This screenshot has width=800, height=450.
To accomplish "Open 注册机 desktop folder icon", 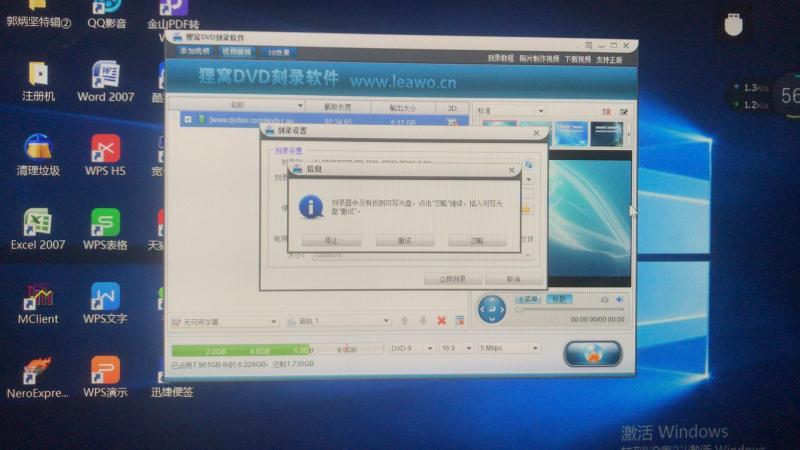I will 38,82.
